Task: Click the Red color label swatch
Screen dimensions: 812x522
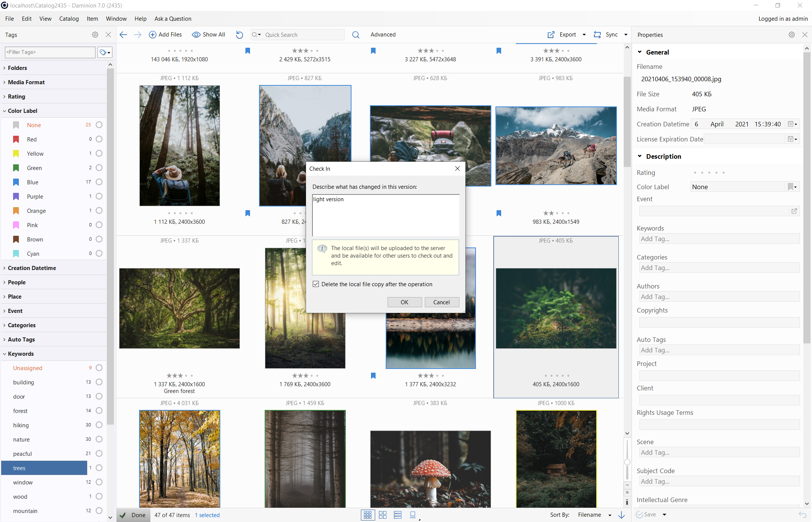Action: point(16,140)
